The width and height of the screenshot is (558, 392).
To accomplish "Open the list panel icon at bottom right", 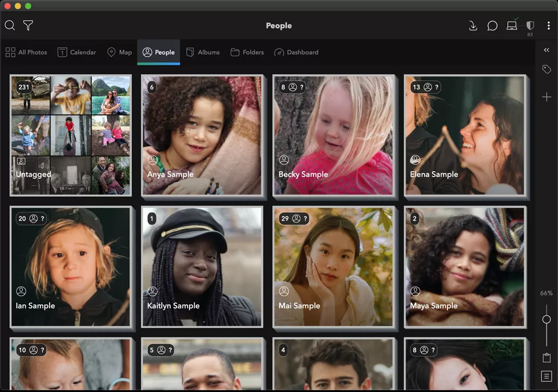I will point(547,376).
